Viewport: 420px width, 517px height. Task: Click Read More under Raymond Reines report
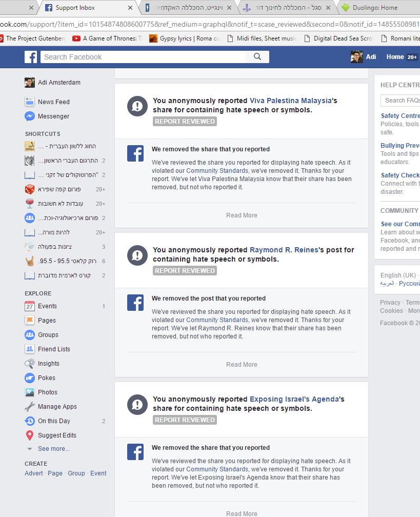point(242,365)
